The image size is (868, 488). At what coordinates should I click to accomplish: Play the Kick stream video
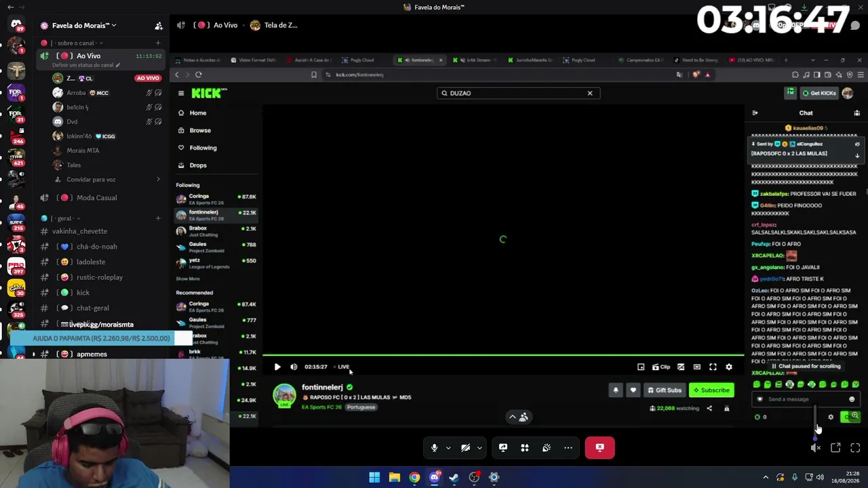pos(277,367)
